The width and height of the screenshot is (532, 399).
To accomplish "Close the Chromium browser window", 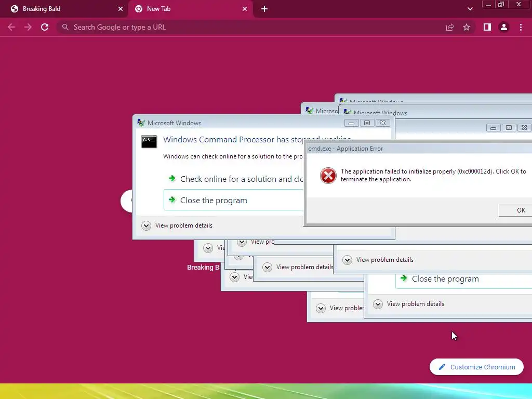I will coord(519,4).
